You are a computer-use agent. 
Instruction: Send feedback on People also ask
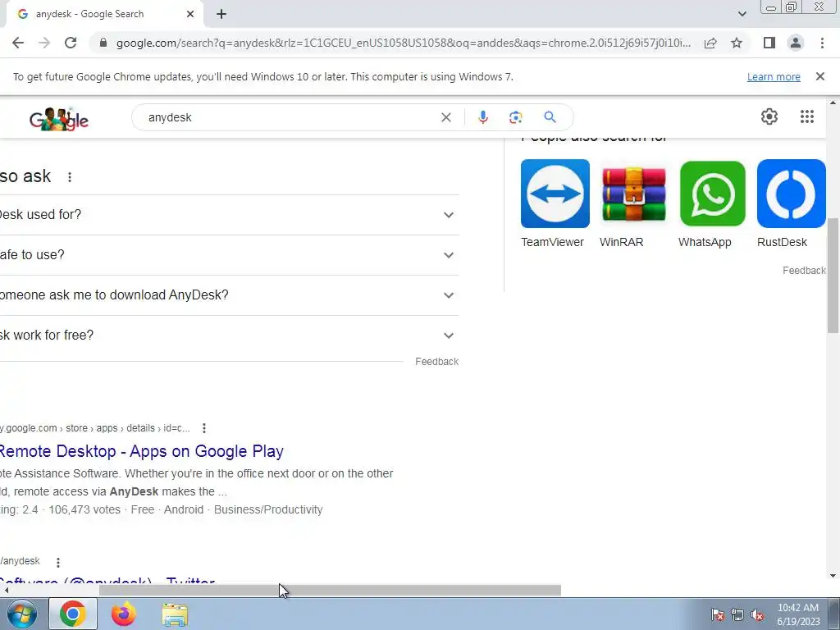tap(436, 362)
